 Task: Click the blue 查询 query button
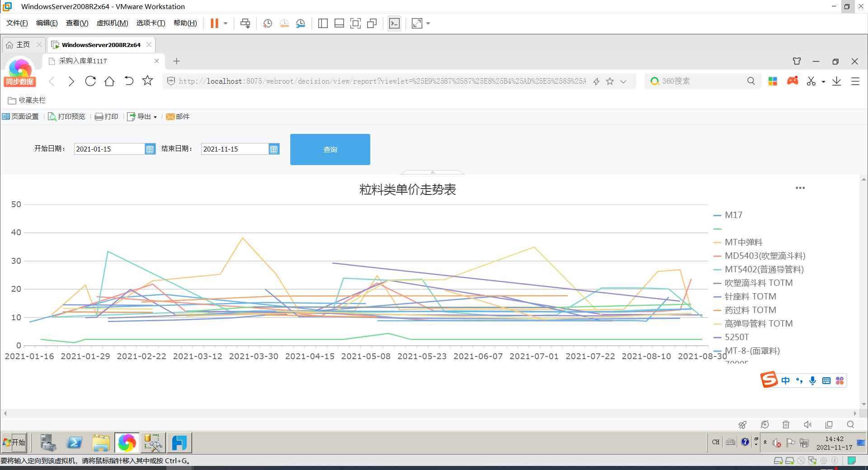pos(330,149)
